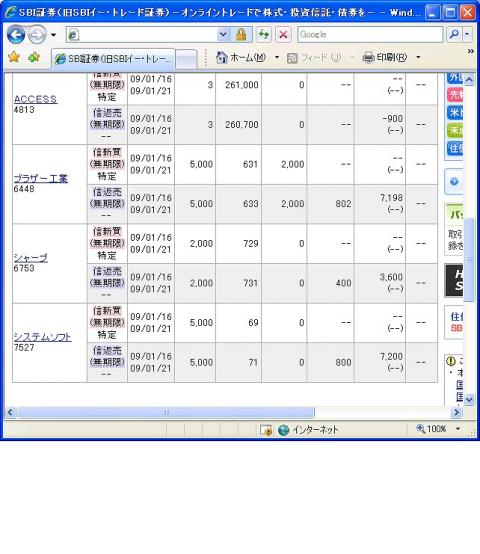Show more toolbar commands chevron
Image resolution: width=480 pixels, height=554 pixels.
470,52
